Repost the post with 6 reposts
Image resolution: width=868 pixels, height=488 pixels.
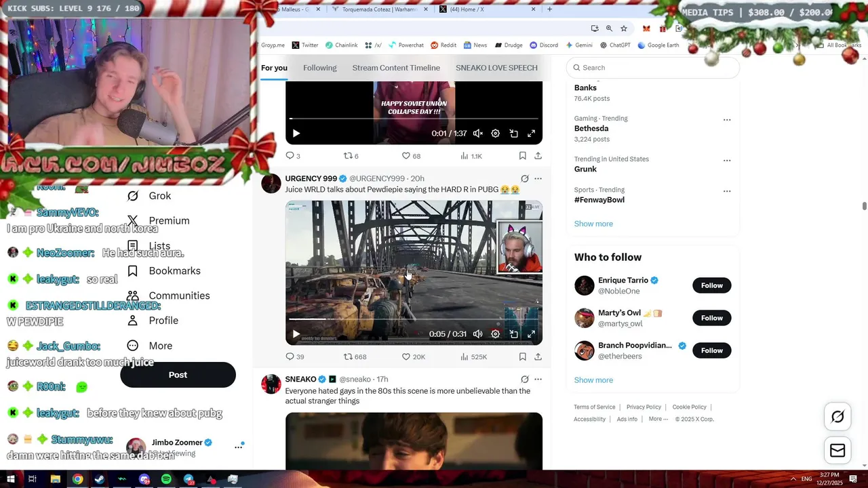click(x=351, y=156)
